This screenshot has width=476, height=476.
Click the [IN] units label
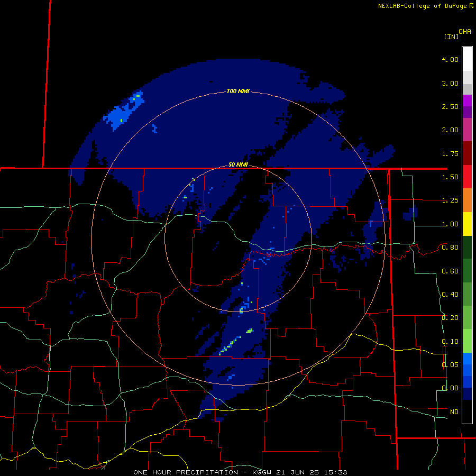pos(451,36)
